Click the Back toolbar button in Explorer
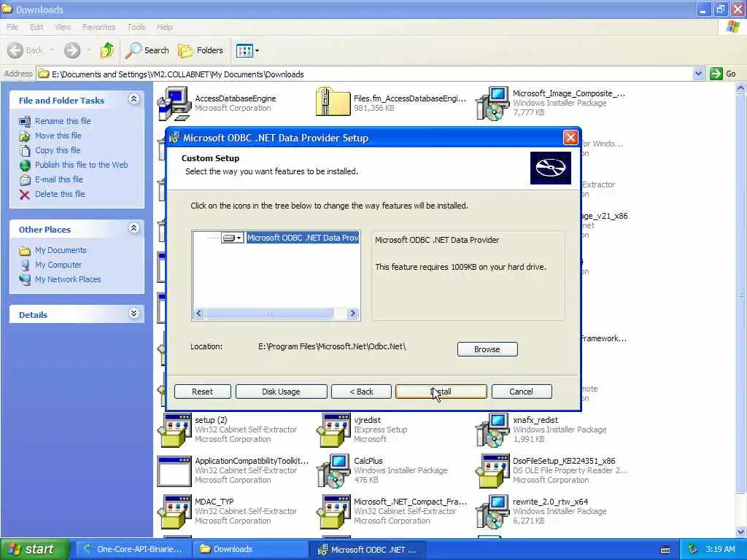This screenshot has width=747, height=560. click(x=26, y=50)
